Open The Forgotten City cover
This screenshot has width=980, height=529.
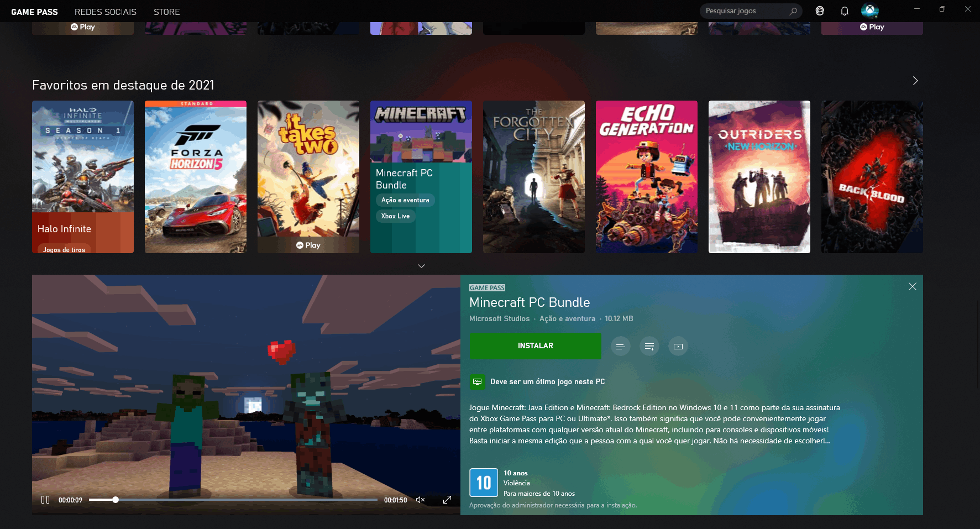534,177
